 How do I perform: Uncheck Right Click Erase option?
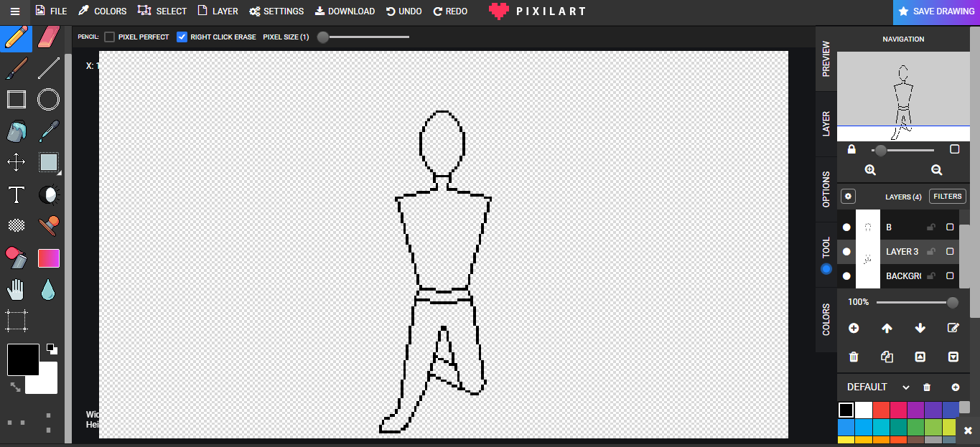tap(182, 37)
